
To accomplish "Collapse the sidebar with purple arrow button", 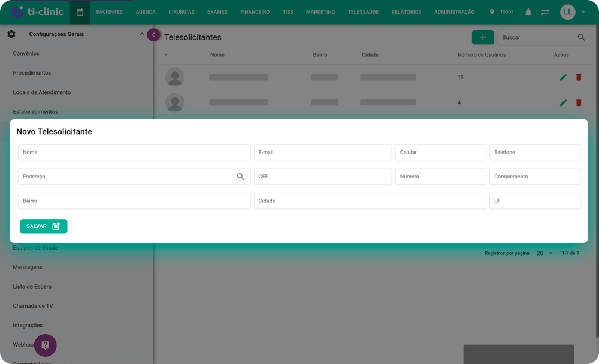I will (x=153, y=35).
